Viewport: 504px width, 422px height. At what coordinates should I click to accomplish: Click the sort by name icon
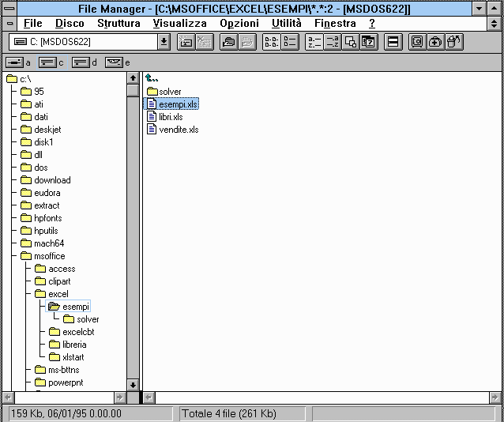click(x=314, y=42)
